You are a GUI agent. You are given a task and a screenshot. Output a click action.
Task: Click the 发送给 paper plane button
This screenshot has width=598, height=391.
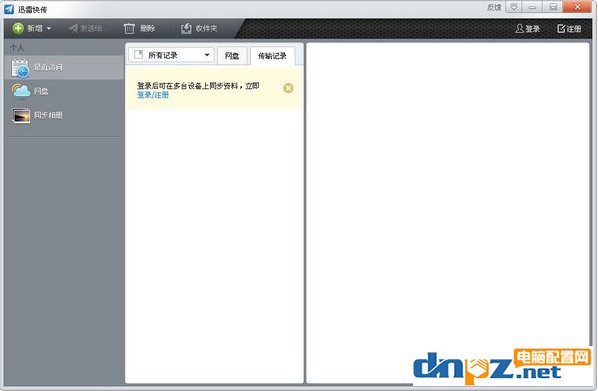tap(86, 29)
